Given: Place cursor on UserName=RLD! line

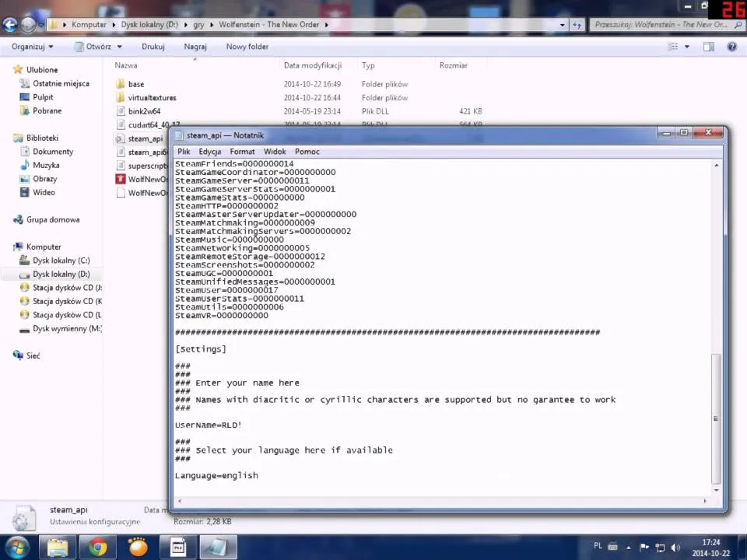Looking at the screenshot, I should (209, 425).
